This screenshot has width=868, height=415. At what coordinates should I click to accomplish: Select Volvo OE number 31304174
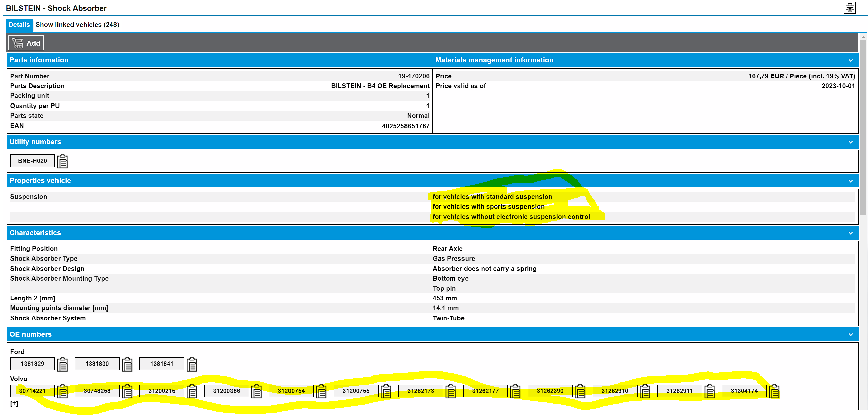click(744, 391)
